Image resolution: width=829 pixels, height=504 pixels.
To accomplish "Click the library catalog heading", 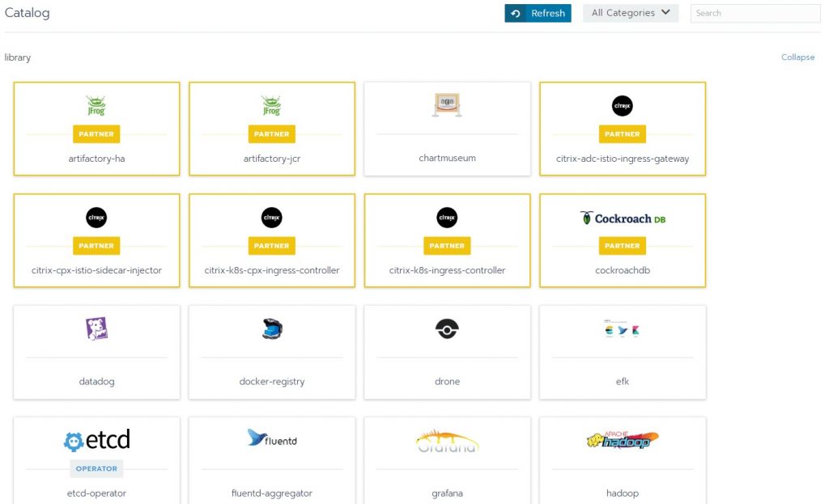I will pos(18,57).
